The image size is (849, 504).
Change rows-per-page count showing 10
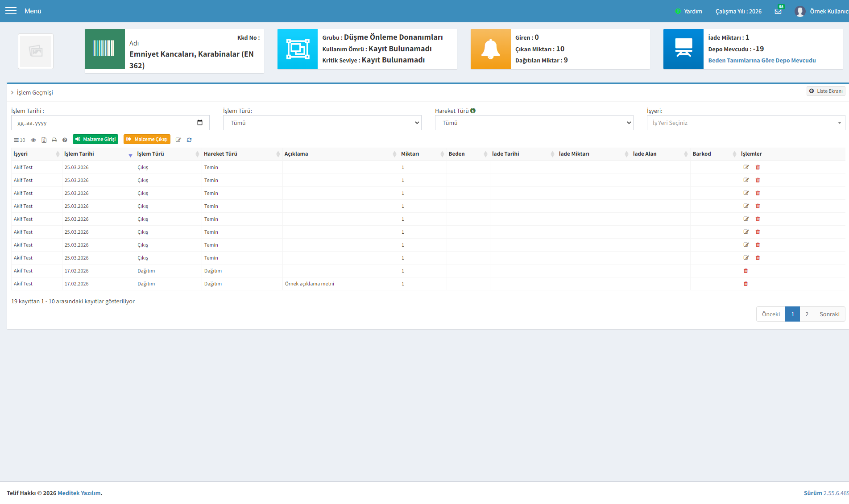point(20,140)
